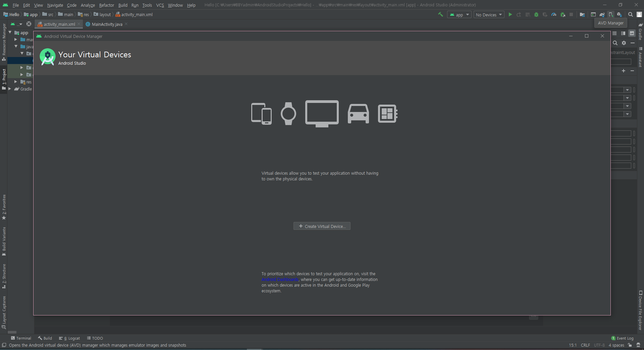Switch editor to Split view icon
644x350 pixels.
[623, 33]
